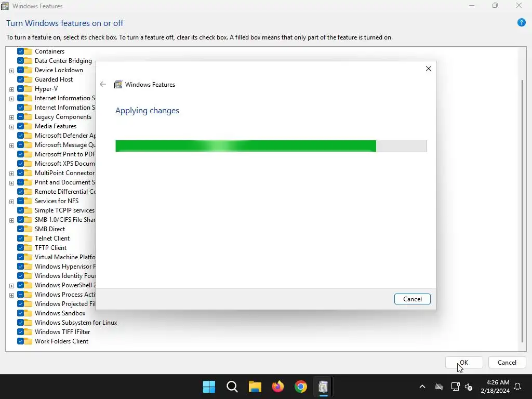Expand the Hyper-V node

point(11,89)
